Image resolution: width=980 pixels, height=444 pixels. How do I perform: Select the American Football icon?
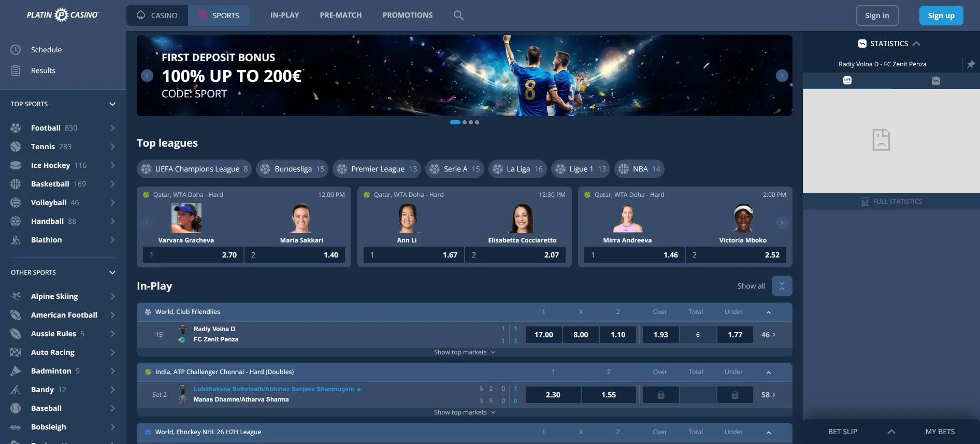pos(16,315)
